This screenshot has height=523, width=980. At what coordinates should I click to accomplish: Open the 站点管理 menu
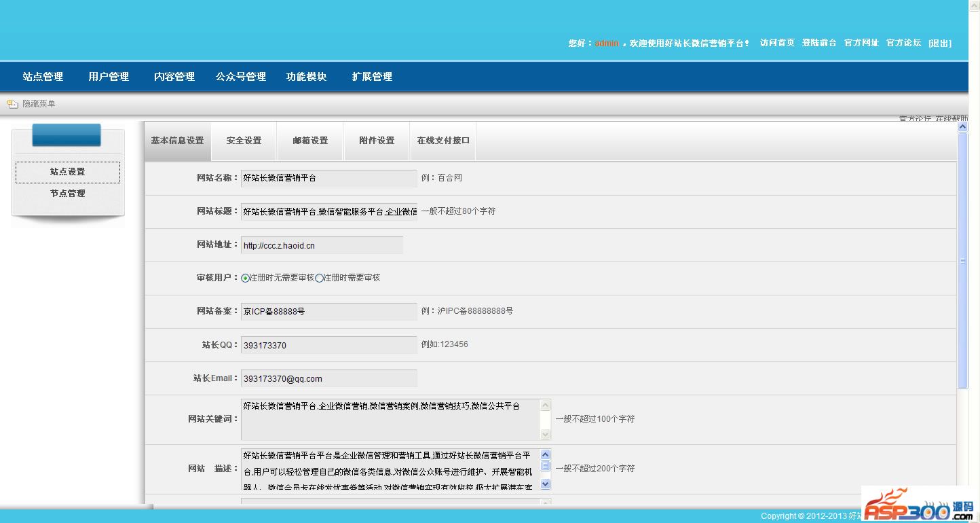43,77
